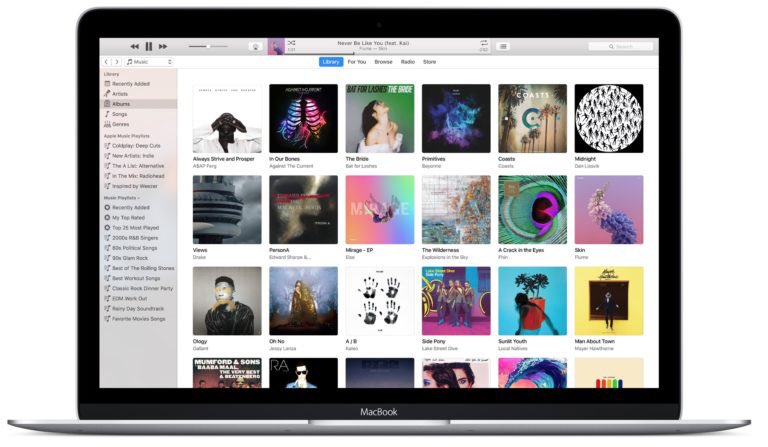
Task: Open the A / B album artwork
Action: [380, 301]
